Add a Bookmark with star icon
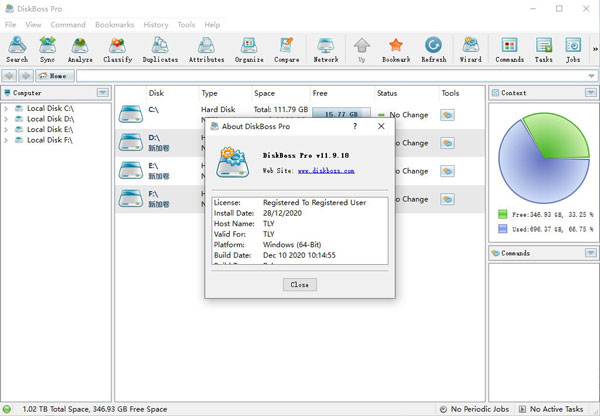 [396, 49]
